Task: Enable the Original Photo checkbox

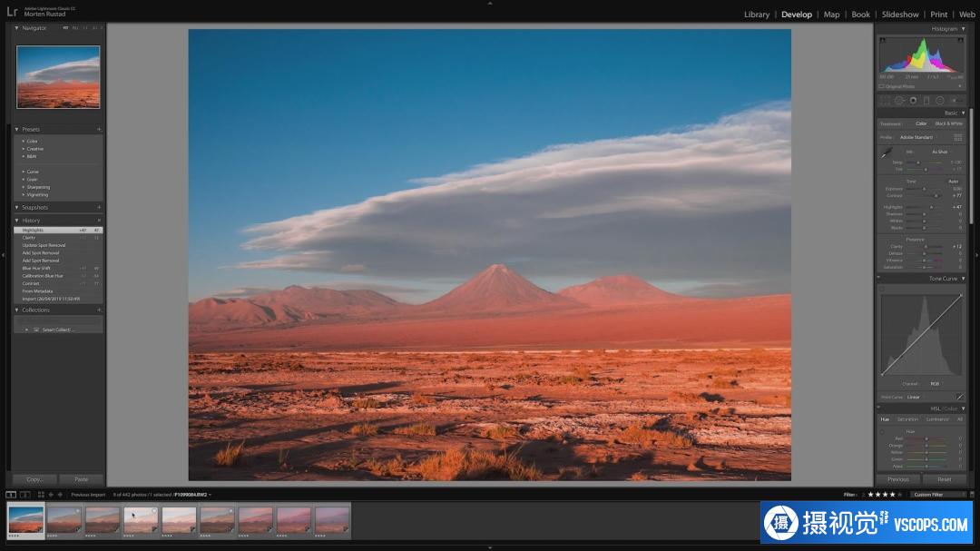Action: click(x=882, y=86)
